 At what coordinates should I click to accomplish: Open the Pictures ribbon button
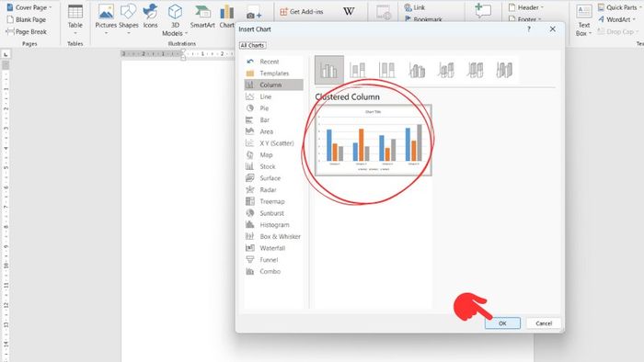106,19
